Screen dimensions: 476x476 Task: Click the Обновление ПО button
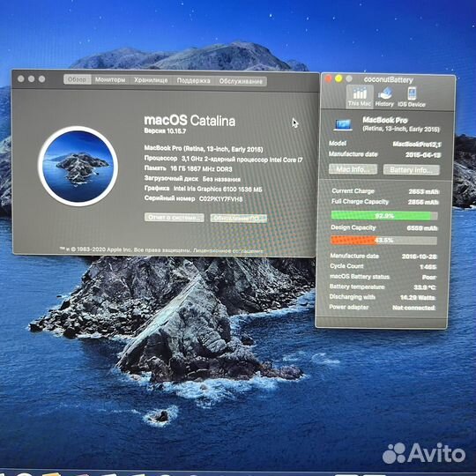[239, 218]
